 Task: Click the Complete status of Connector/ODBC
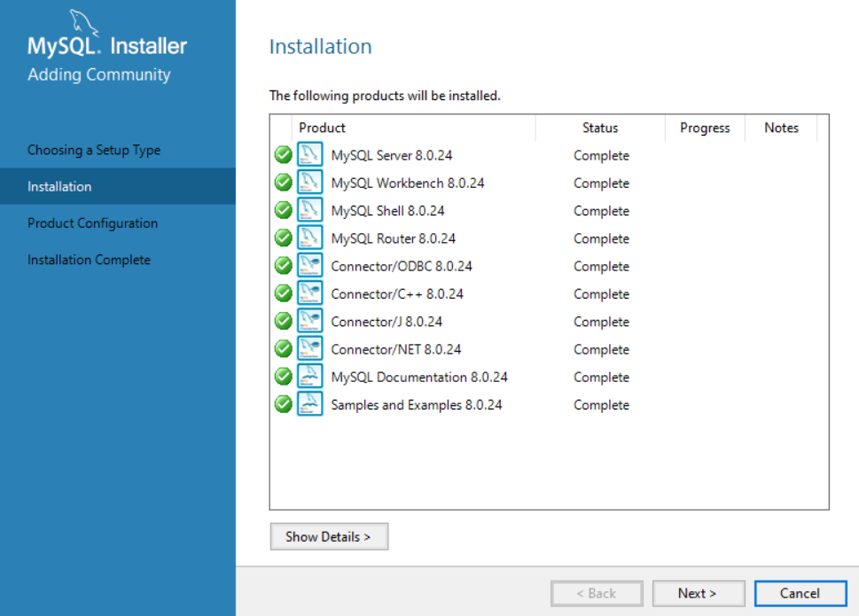coord(601,266)
